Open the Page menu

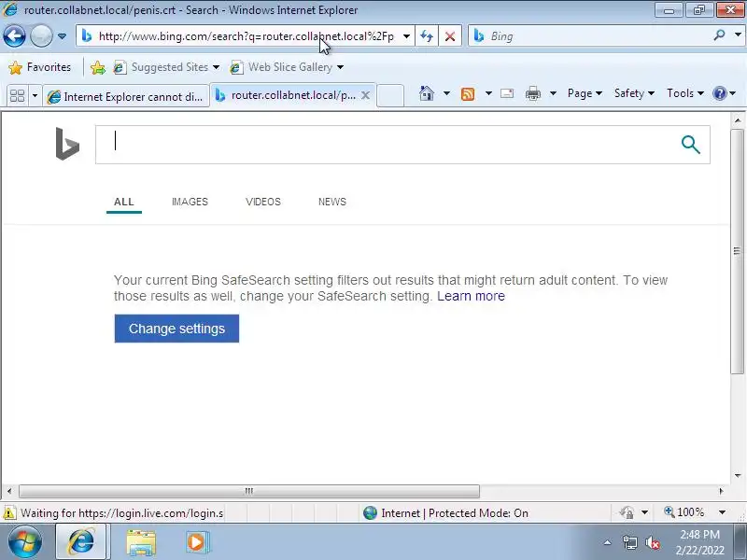[585, 93]
